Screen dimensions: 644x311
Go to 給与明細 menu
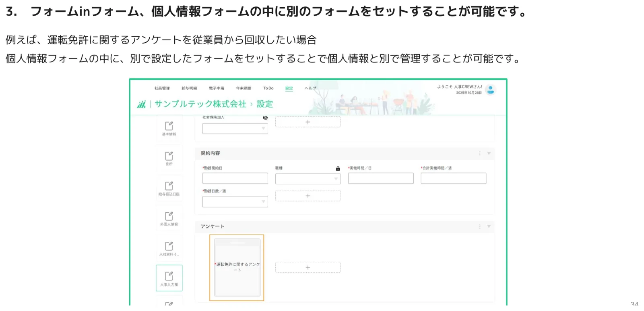(189, 88)
